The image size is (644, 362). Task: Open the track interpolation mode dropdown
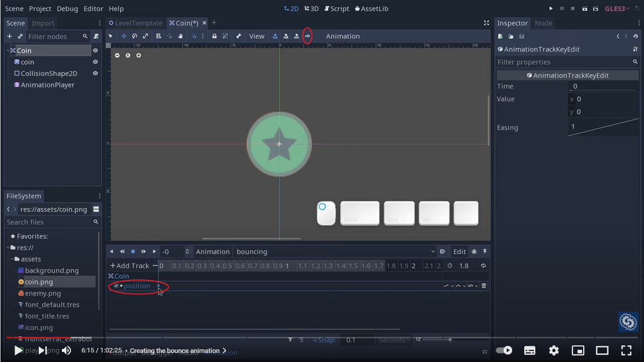[460, 286]
